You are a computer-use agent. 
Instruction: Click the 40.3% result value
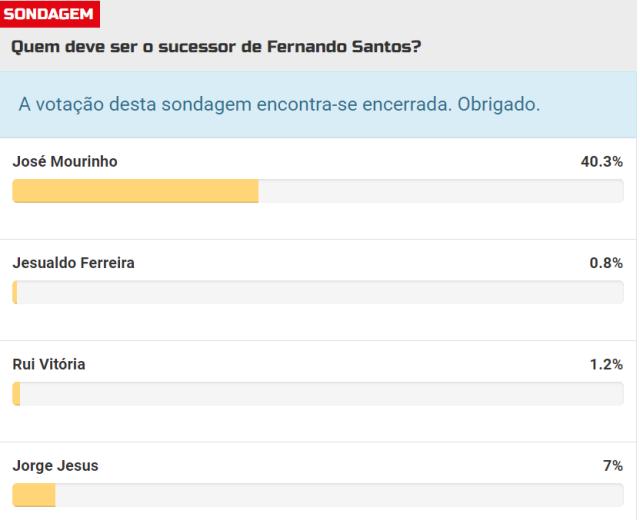coord(602,161)
